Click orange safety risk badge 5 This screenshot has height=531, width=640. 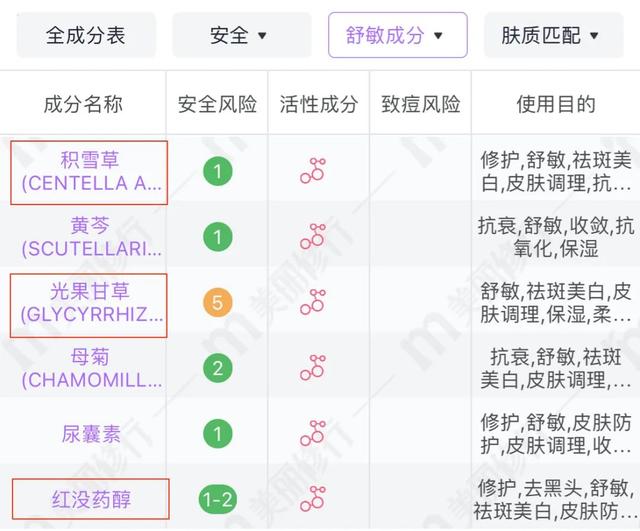tap(217, 302)
